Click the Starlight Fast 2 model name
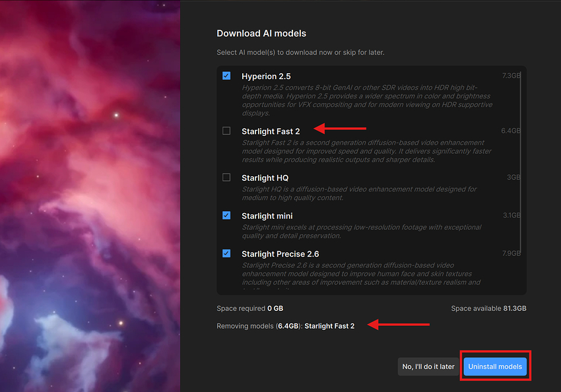Image resolution: width=561 pixels, height=392 pixels. pos(271,131)
